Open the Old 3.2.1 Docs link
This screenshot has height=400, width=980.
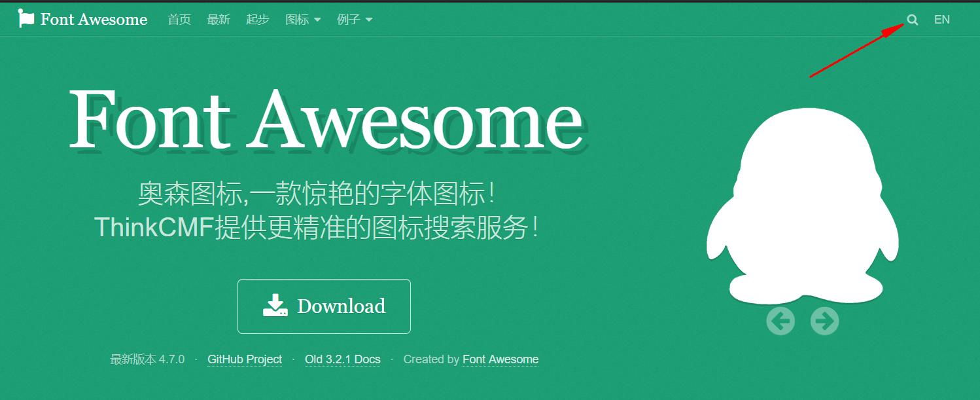click(343, 359)
